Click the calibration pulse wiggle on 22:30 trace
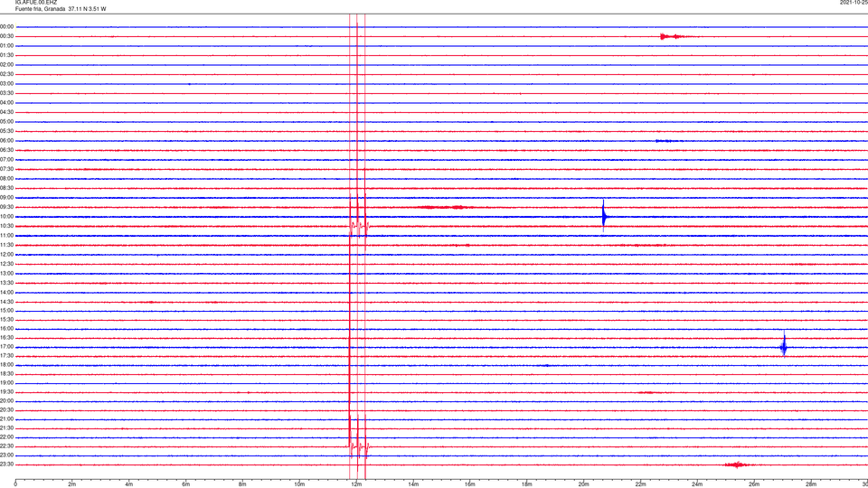The width and height of the screenshot is (868, 488). point(359,446)
